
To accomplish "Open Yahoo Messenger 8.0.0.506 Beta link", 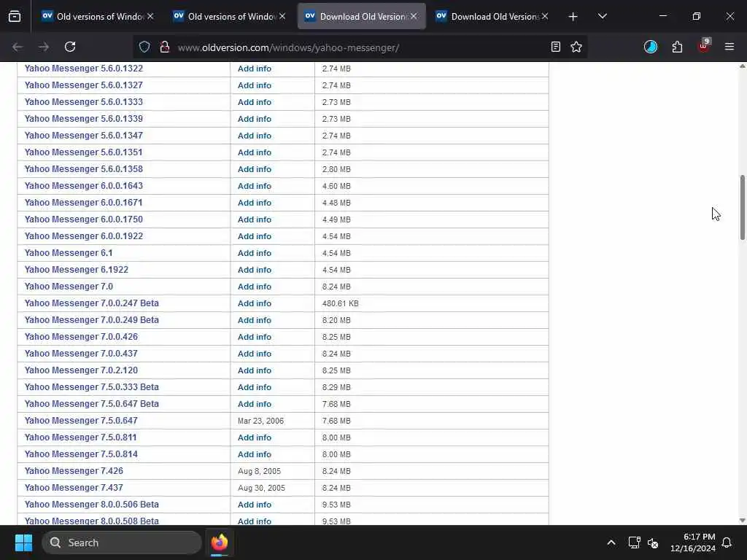I will 91,505.
